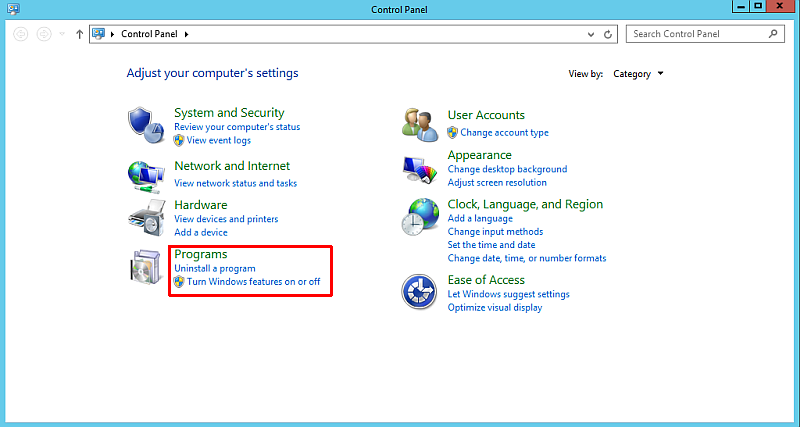Open Turn Windows features on or off
The width and height of the screenshot is (800, 427).
pos(253,282)
